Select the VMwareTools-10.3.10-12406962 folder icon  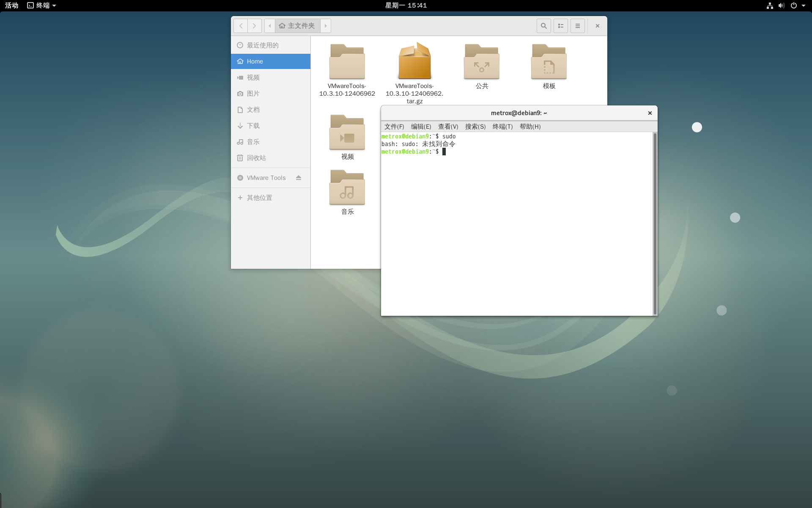point(347,62)
